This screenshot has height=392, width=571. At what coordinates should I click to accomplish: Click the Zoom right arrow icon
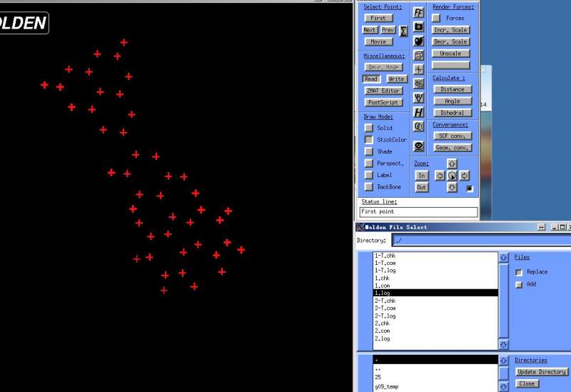[x=465, y=176]
